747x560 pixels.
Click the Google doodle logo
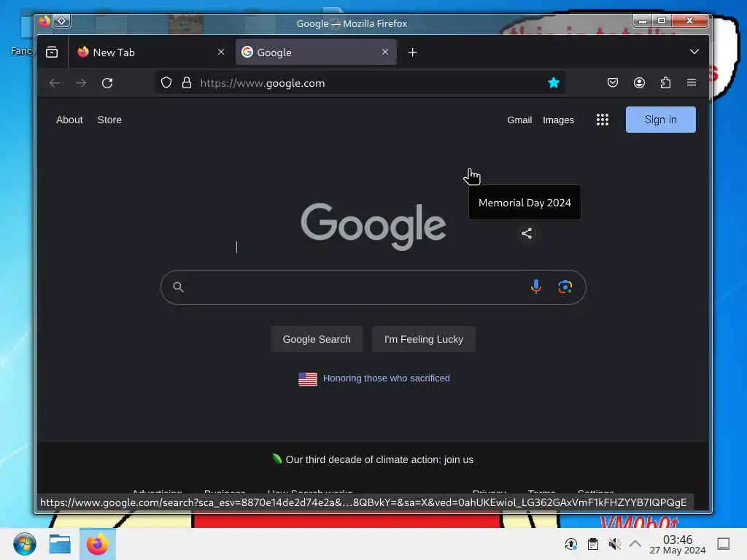click(x=373, y=226)
